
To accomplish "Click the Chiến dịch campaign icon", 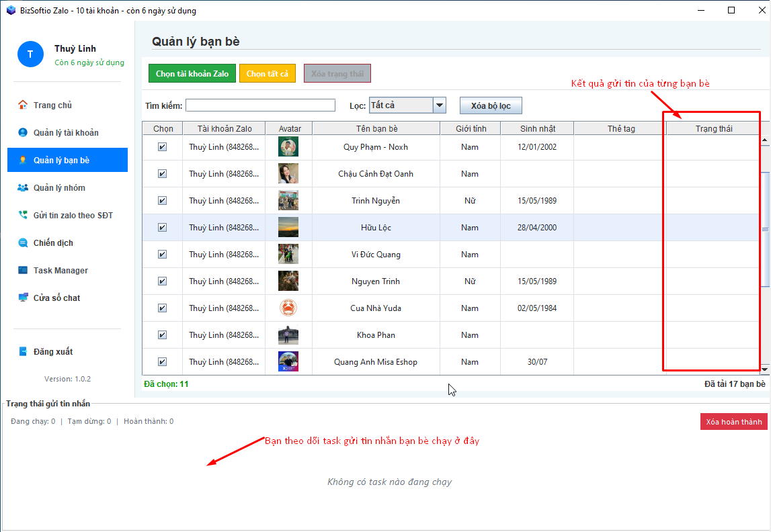I will tap(23, 242).
